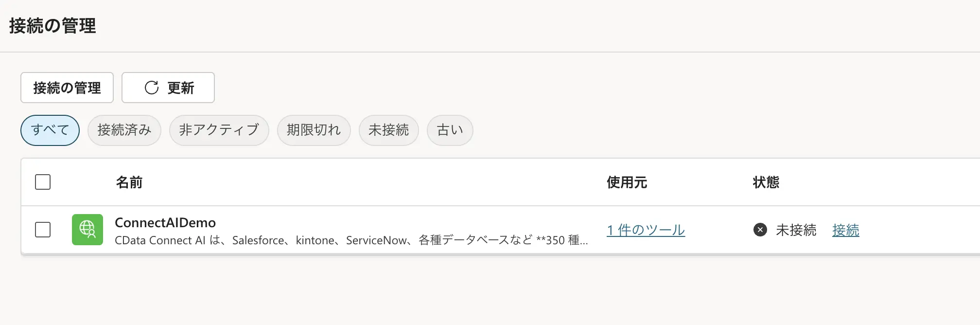Click the 使用元 column header
Screen dimensions: 980x325
tap(626, 182)
